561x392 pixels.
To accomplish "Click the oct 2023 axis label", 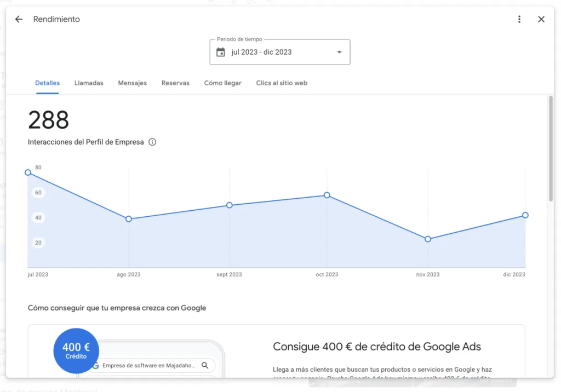I will pyautogui.click(x=327, y=274).
